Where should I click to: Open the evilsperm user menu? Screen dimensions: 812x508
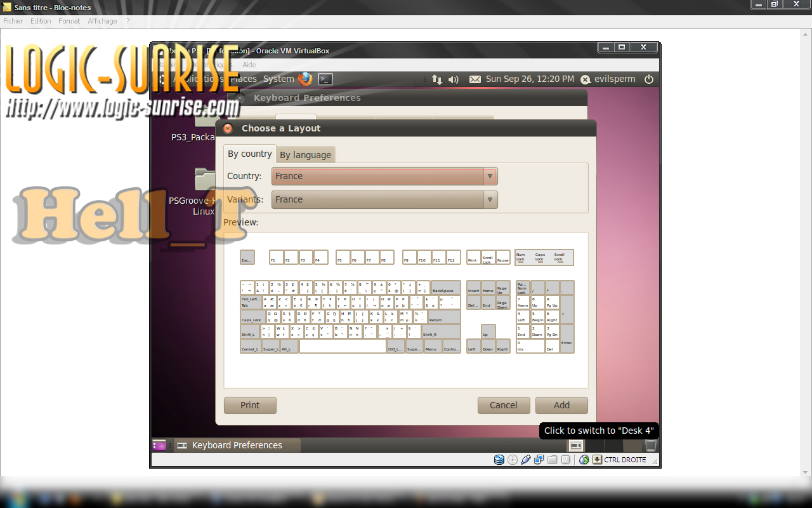609,79
